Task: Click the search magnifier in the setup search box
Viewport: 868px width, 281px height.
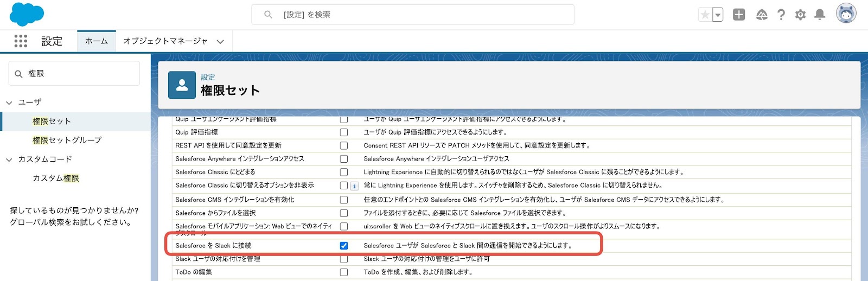Action: [268, 15]
